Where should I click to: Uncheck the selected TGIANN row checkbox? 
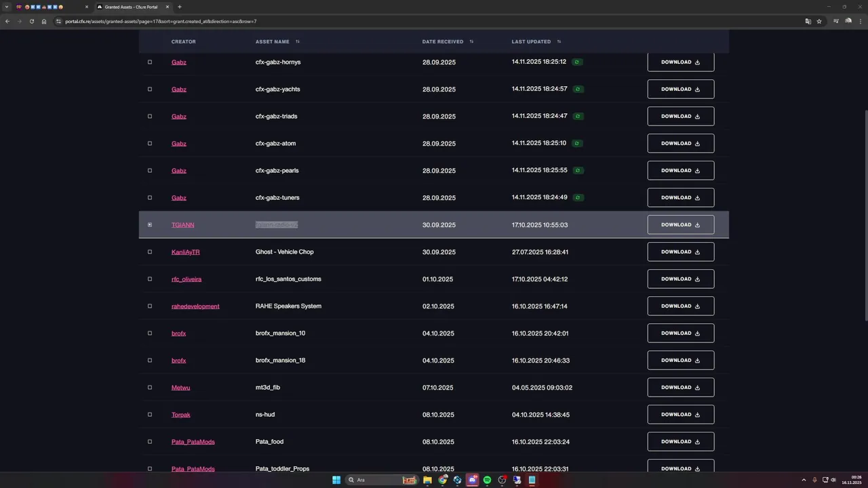tap(150, 224)
